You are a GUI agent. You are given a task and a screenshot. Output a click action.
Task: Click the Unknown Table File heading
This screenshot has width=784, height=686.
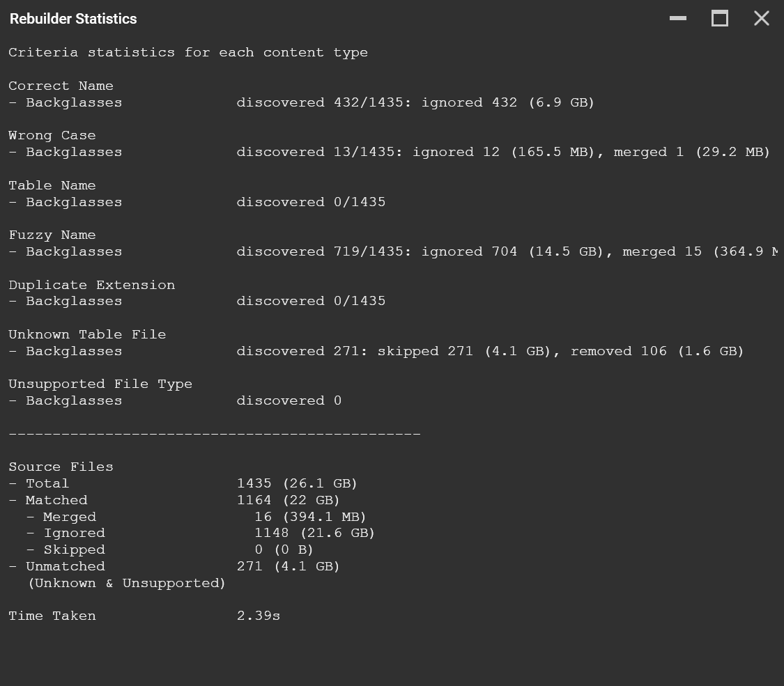[x=87, y=335]
